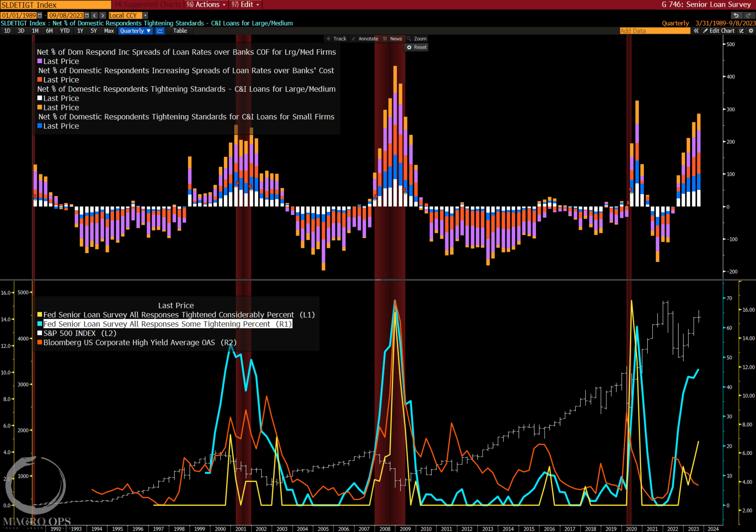Click blue swatch for Small Firms series
This screenshot has width=756, height=532.
(x=40, y=126)
